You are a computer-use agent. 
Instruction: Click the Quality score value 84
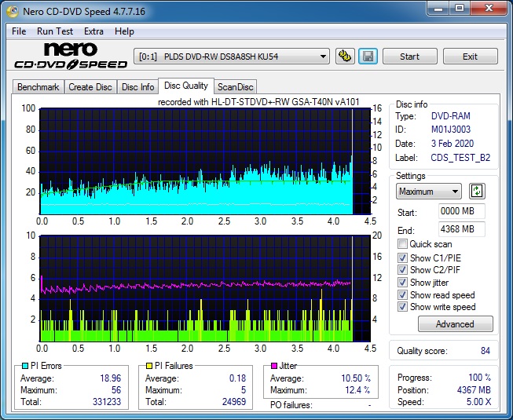click(486, 351)
